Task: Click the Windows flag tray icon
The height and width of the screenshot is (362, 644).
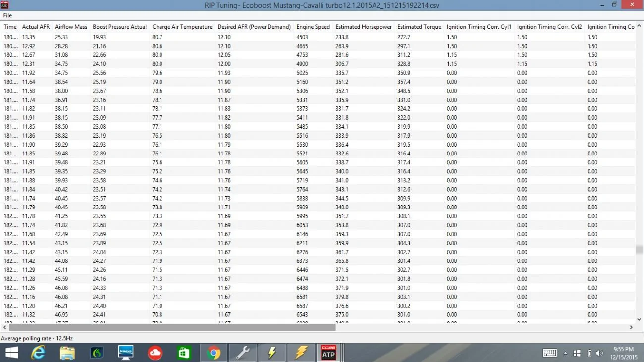Action: (577, 353)
